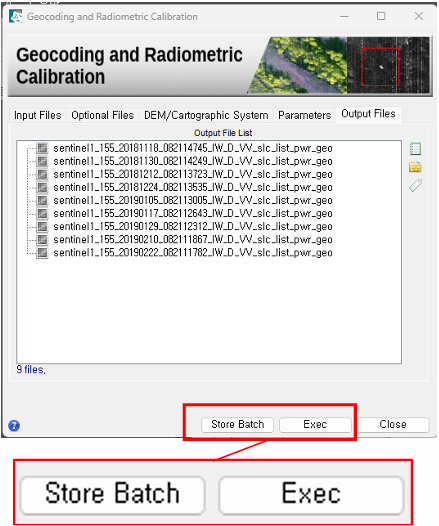Image resolution: width=439 pixels, height=526 pixels.
Task: Select the 20181224_082113535 output file
Action: click(193, 187)
